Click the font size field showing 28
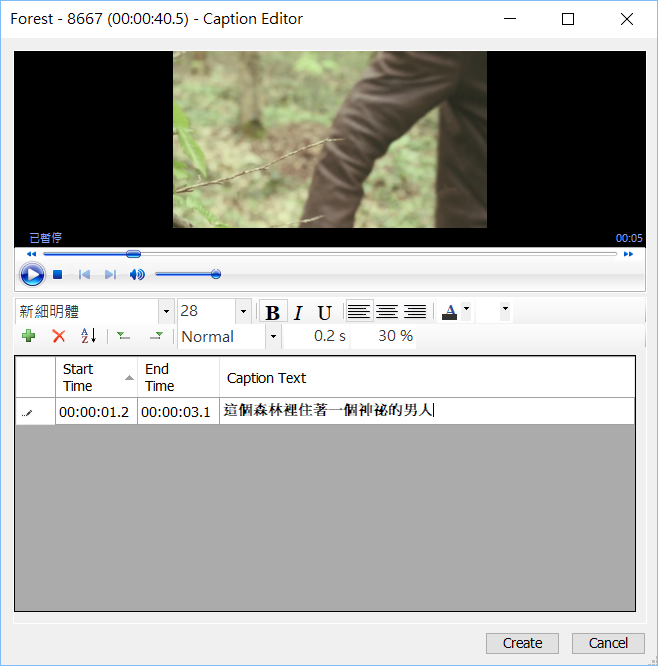 pos(206,311)
